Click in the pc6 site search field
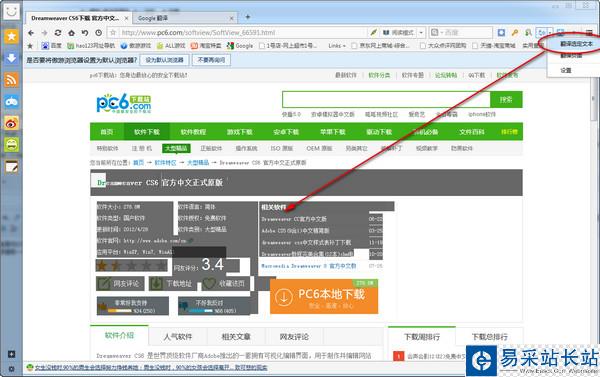The image size is (600, 377). [x=386, y=100]
